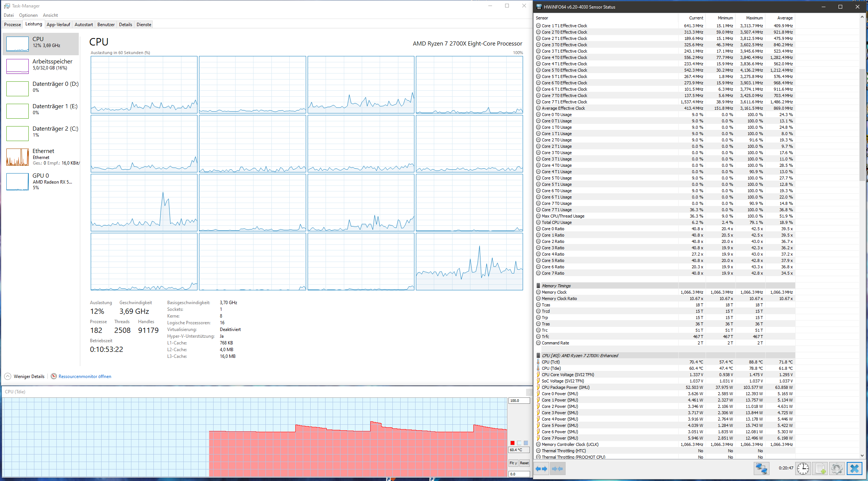Switch to the Prozesse tab
Screen dimensions: 868x481
pos(12,25)
